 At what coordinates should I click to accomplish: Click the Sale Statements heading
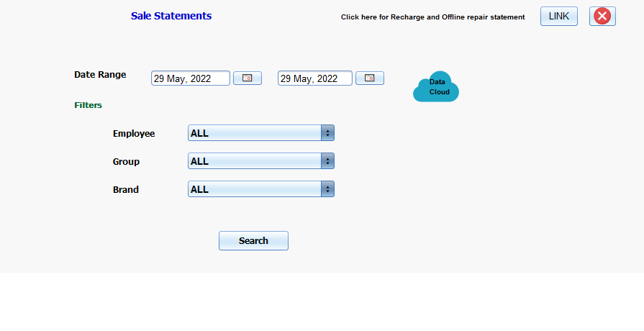coord(171,16)
